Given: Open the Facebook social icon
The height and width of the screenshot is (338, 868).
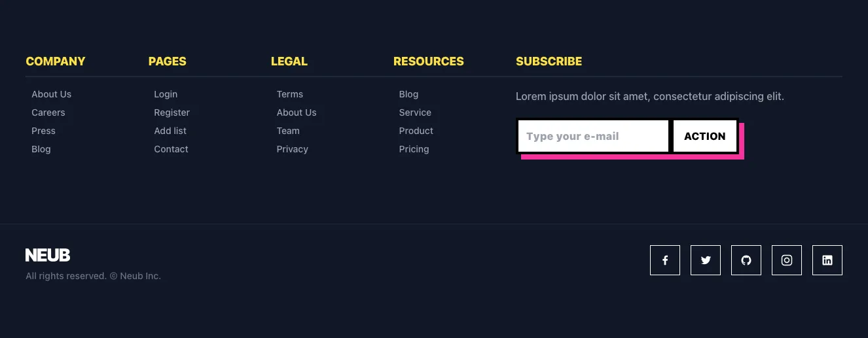Looking at the screenshot, I should coord(664,260).
